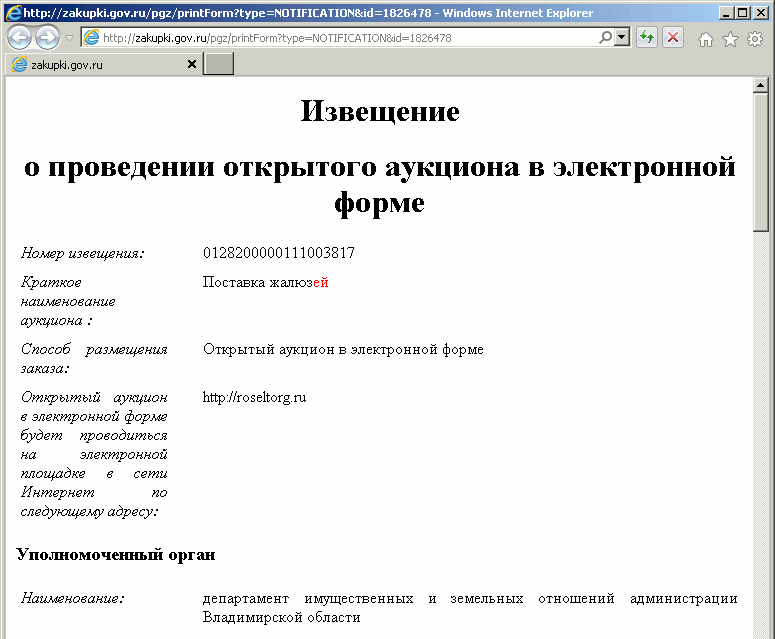Select the zakupki.gov.ru tab

pos(104,64)
